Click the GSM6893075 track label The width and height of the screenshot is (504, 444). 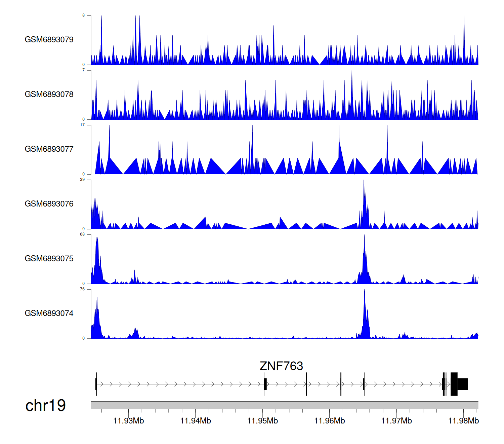[x=49, y=259]
